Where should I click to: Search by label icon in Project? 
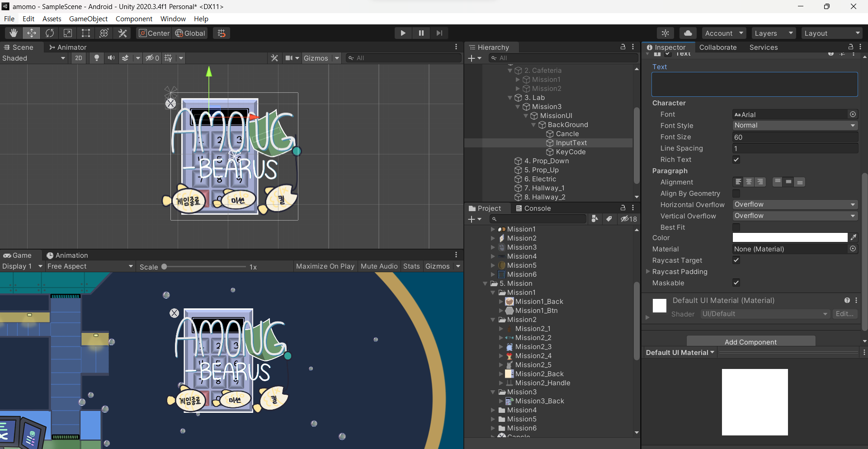tap(609, 219)
